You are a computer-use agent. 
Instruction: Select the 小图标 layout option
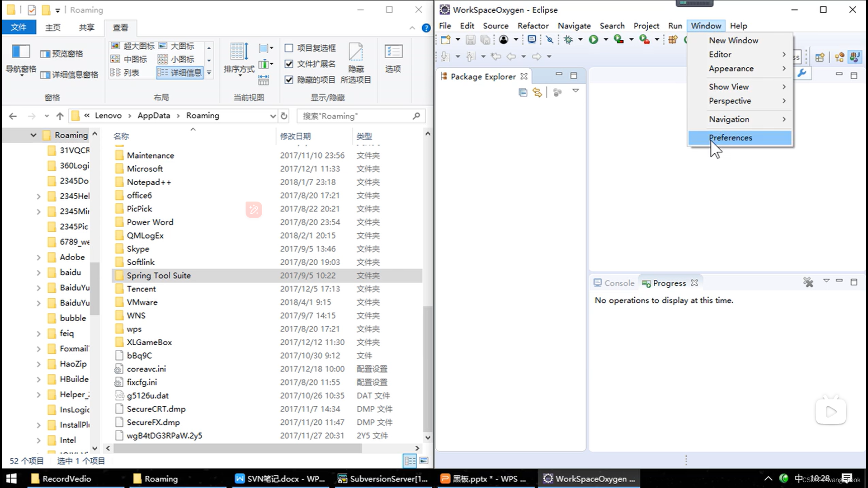176,59
